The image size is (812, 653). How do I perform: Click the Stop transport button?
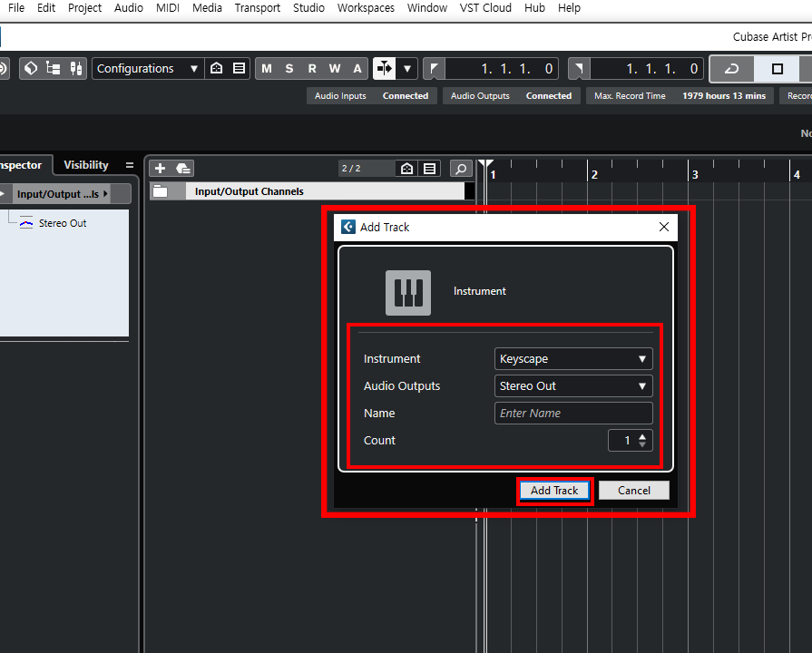pyautogui.click(x=777, y=68)
